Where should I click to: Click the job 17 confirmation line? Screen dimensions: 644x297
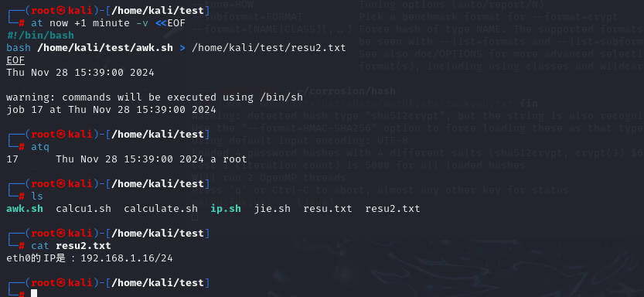pos(111,110)
